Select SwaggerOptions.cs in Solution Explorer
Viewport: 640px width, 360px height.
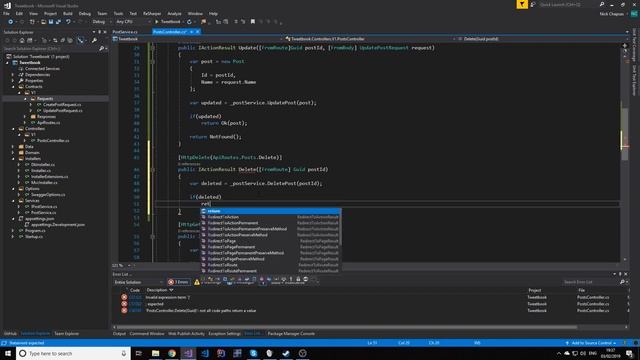[48, 195]
